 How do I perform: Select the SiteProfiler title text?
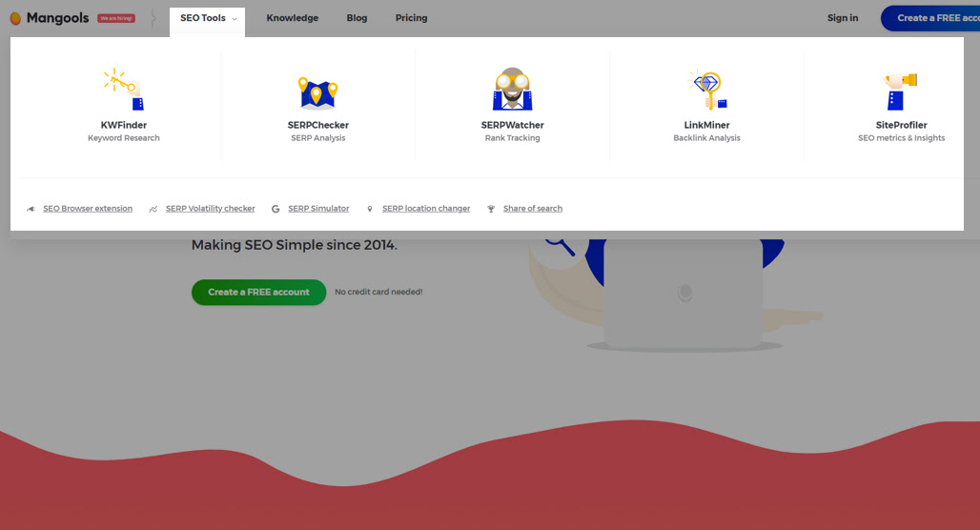point(901,125)
